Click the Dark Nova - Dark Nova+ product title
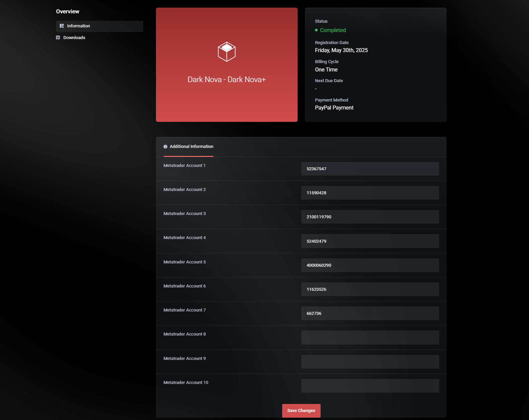 (226, 79)
